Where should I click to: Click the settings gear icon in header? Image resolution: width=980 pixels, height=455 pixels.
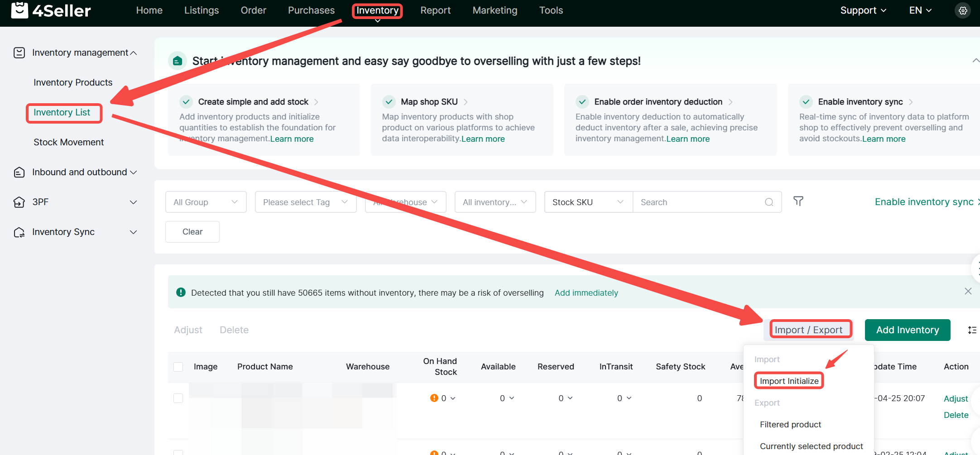tap(963, 10)
